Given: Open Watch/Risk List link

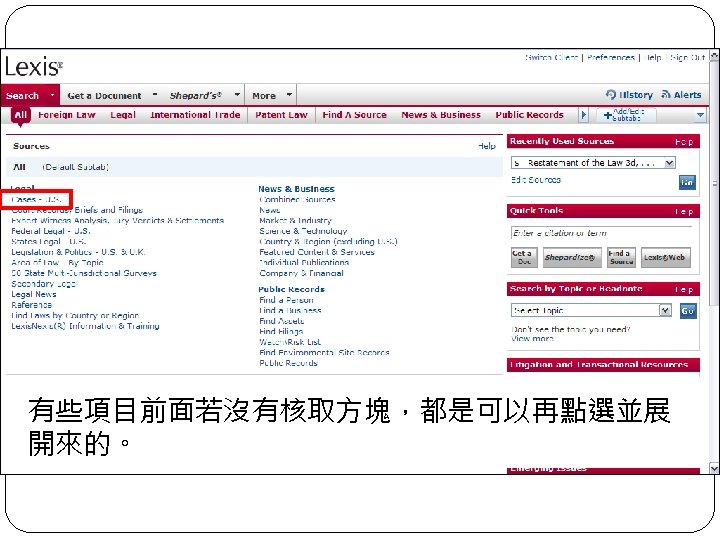Looking at the screenshot, I should click(x=290, y=342).
